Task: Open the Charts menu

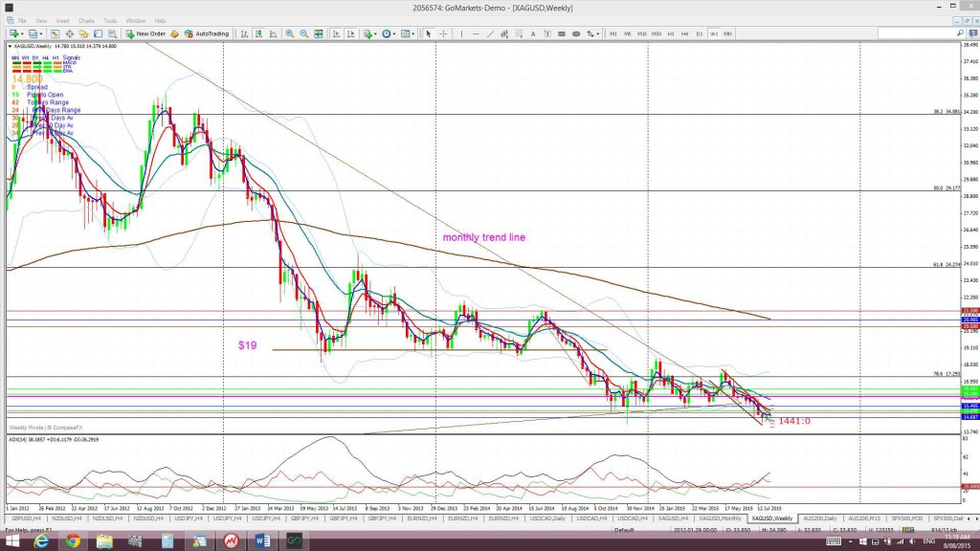Action: (x=86, y=21)
